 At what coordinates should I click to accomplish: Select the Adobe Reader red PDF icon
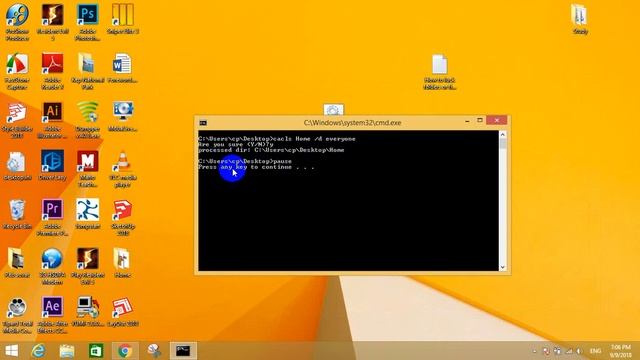[52, 64]
